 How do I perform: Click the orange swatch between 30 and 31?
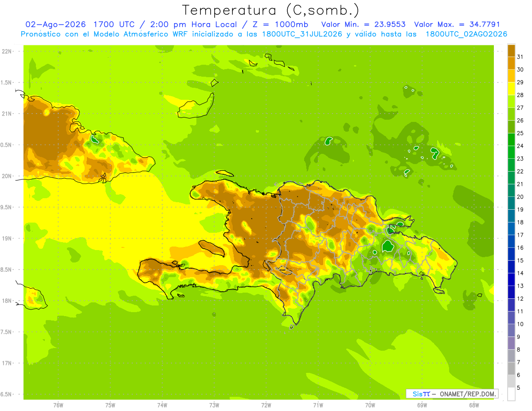point(511,63)
